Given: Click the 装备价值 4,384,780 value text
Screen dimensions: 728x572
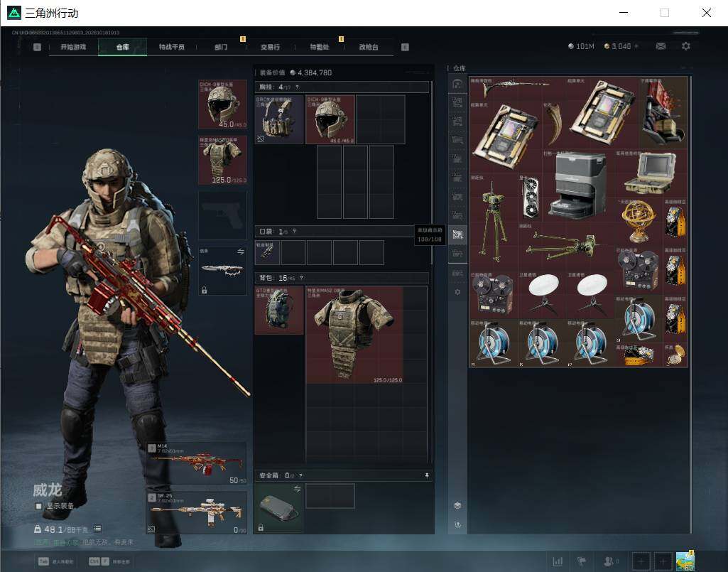Looking at the screenshot, I should [295, 72].
